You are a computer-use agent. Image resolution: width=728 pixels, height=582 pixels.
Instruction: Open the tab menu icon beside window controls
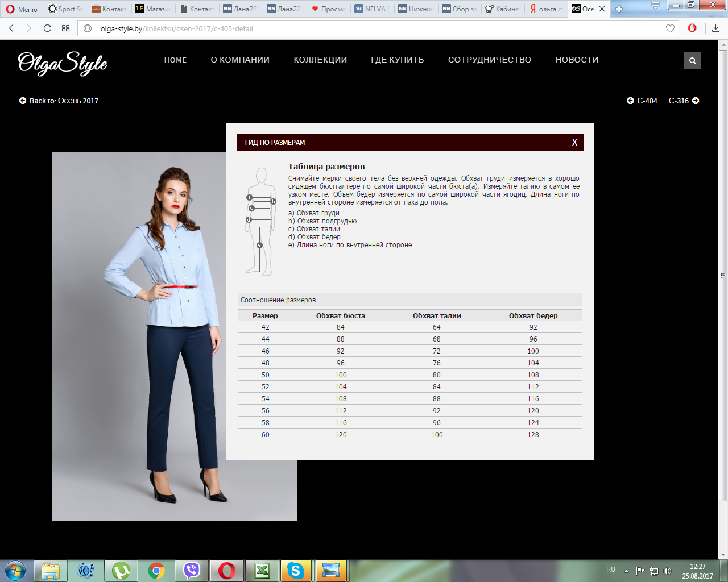coord(655,6)
